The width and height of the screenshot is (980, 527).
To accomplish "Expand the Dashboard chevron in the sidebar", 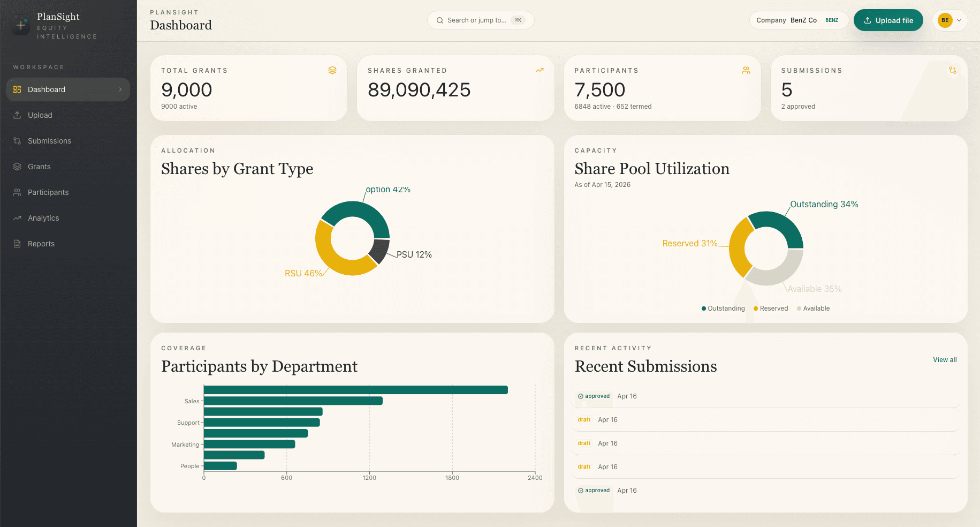I will [x=121, y=89].
